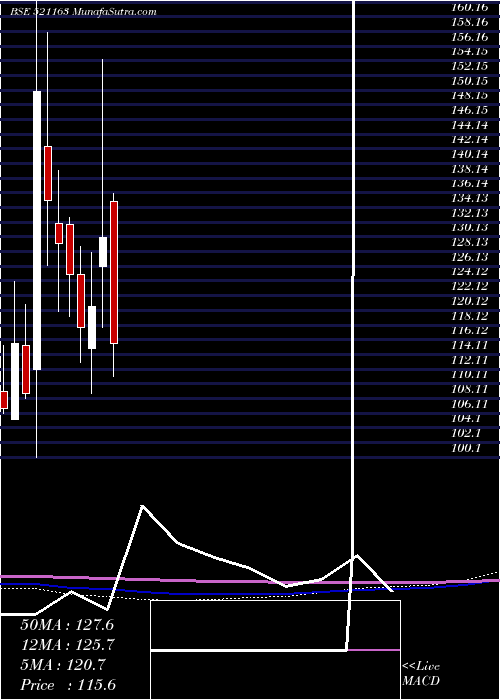This screenshot has width=500, height=700.
Task: Click the BSE 521168 MunafaSutra.com title text
Action: (x=84, y=12)
